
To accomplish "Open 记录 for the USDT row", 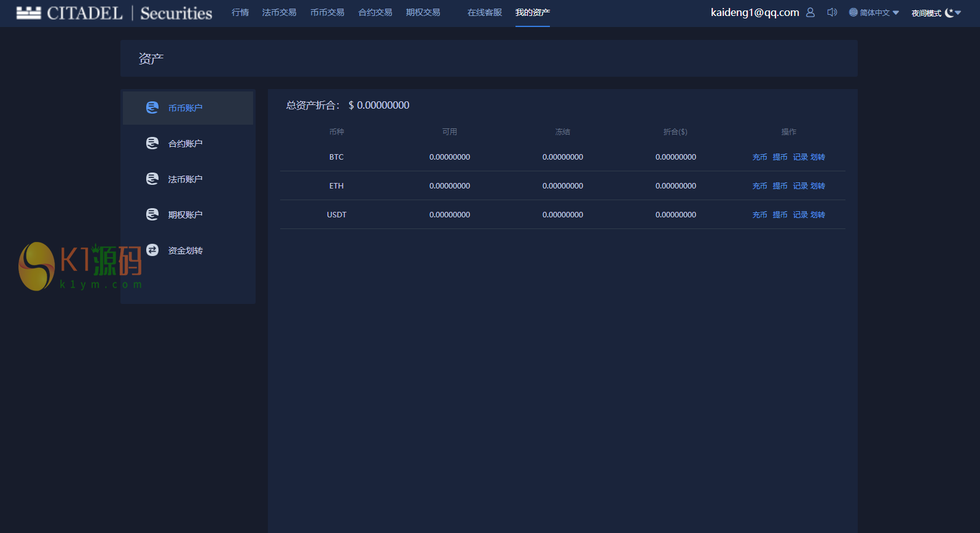I will click(x=800, y=215).
